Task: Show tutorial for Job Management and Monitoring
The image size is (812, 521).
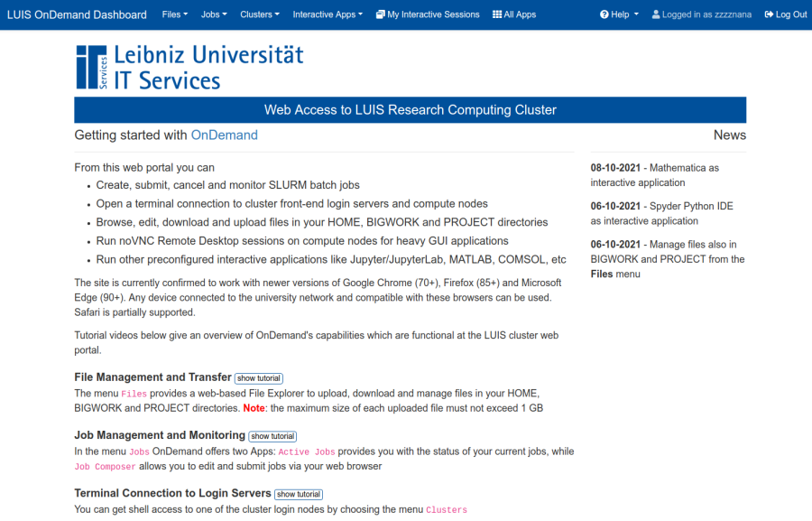Action: 272,436
